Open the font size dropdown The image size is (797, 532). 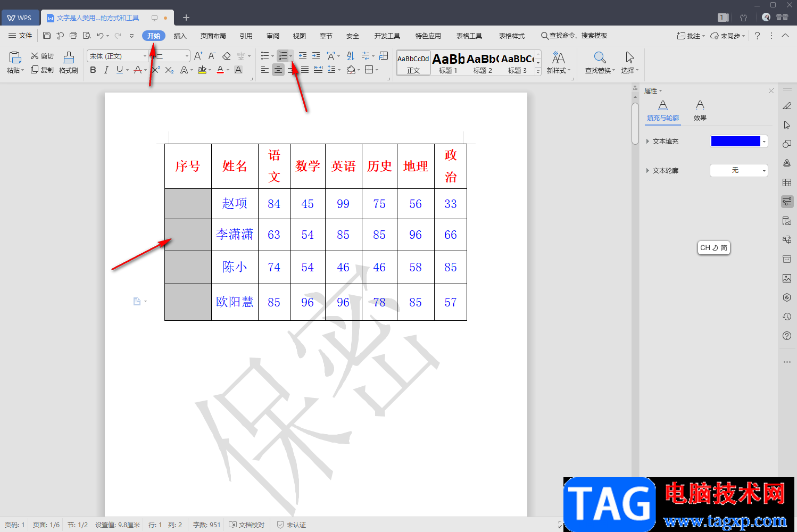187,56
